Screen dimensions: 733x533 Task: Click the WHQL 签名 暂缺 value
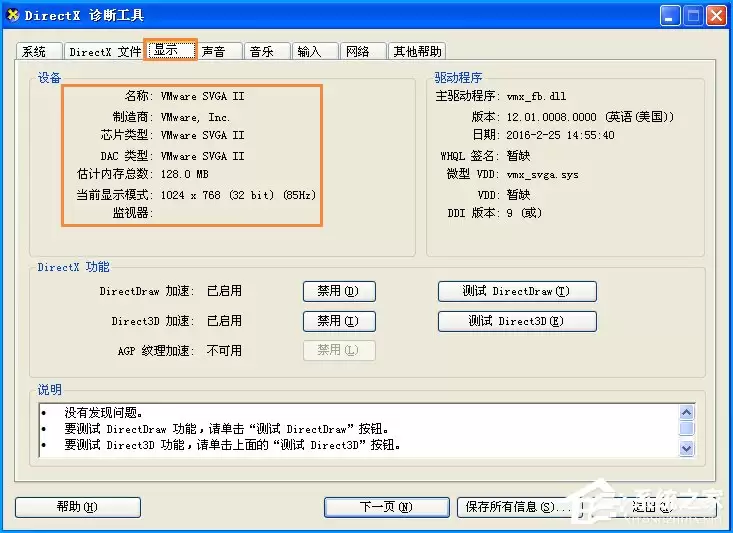[x=518, y=156]
